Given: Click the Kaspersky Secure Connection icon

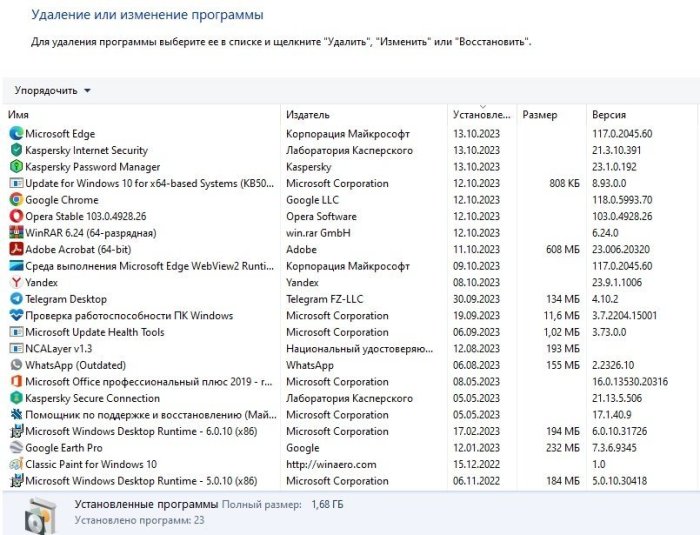Looking at the screenshot, I should [x=16, y=398].
